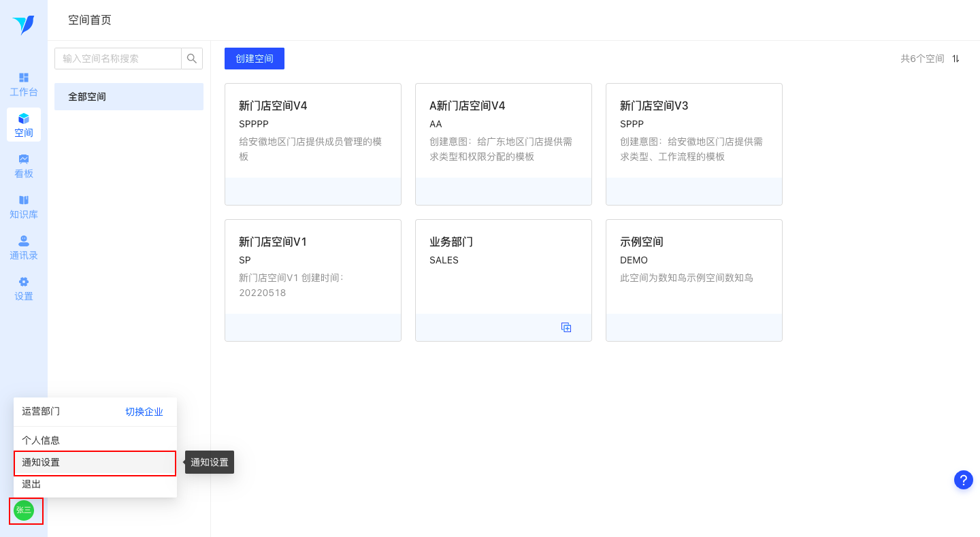
Task: Go to 知识库 knowledge base icon
Action: 24,200
